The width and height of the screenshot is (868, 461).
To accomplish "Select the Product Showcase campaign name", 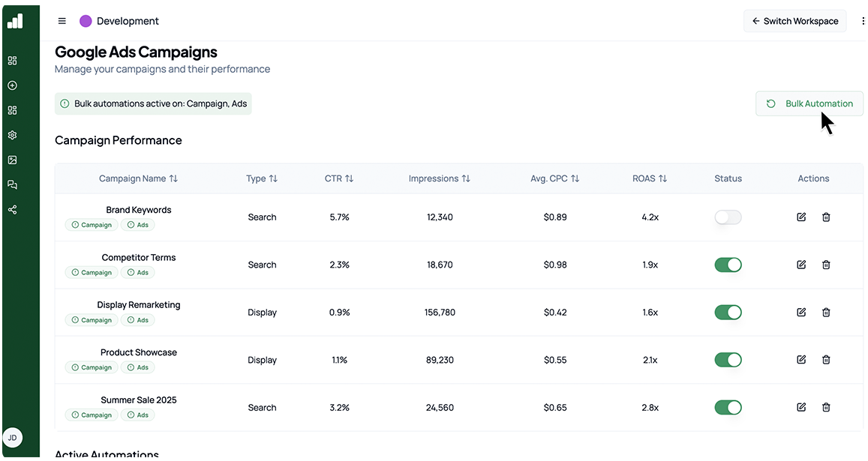I will click(x=138, y=352).
